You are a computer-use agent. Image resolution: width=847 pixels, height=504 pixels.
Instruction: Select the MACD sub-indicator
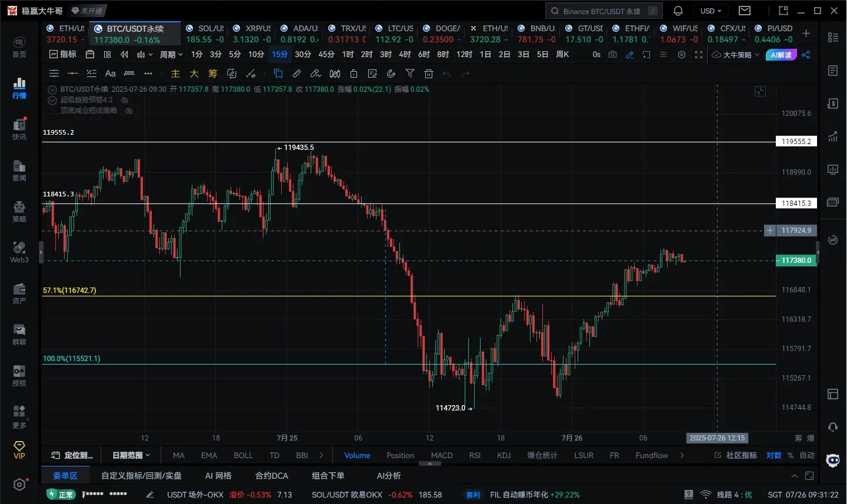(x=442, y=455)
